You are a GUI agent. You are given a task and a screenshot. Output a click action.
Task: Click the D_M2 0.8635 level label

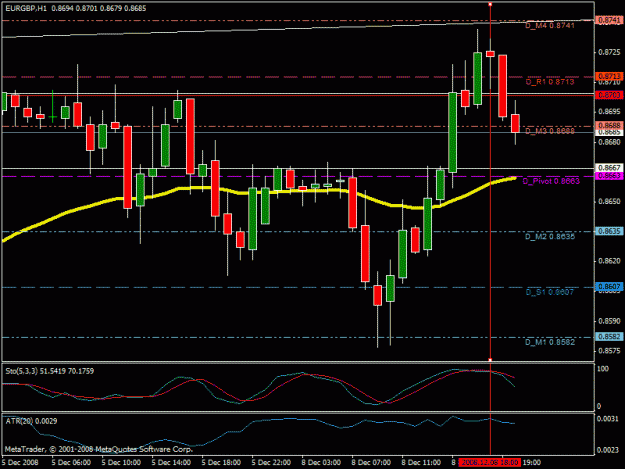click(x=550, y=236)
